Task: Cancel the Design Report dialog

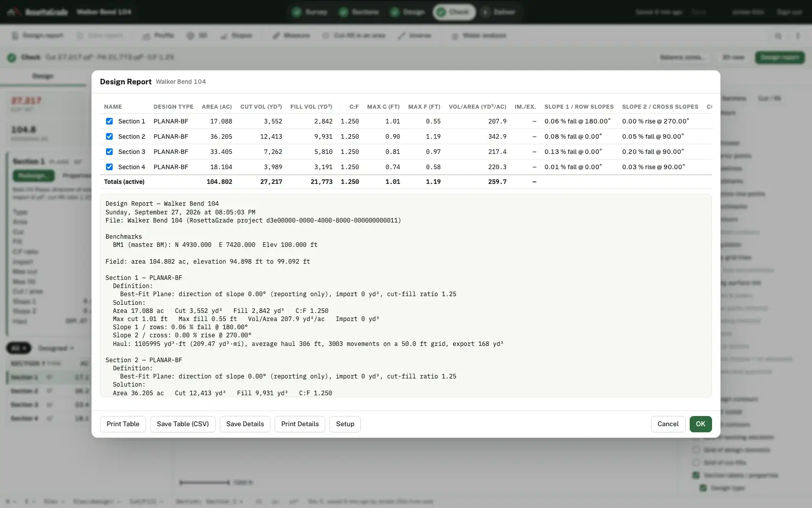Action: pyautogui.click(x=668, y=424)
